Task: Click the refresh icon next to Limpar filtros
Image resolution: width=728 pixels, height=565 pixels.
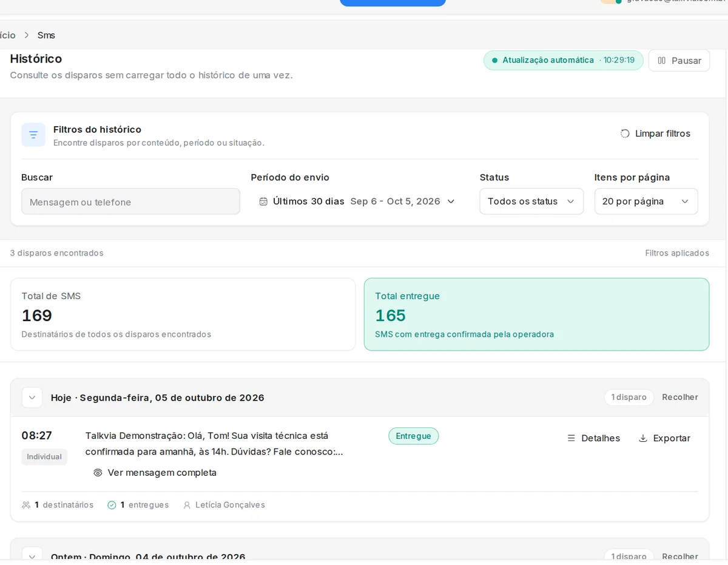Action: click(625, 134)
